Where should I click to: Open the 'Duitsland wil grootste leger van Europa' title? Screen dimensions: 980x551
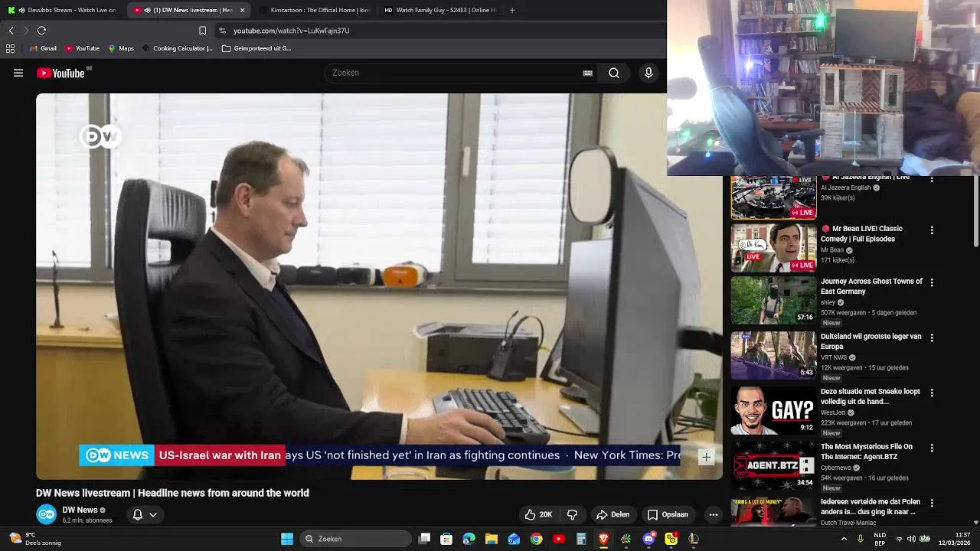(871, 341)
